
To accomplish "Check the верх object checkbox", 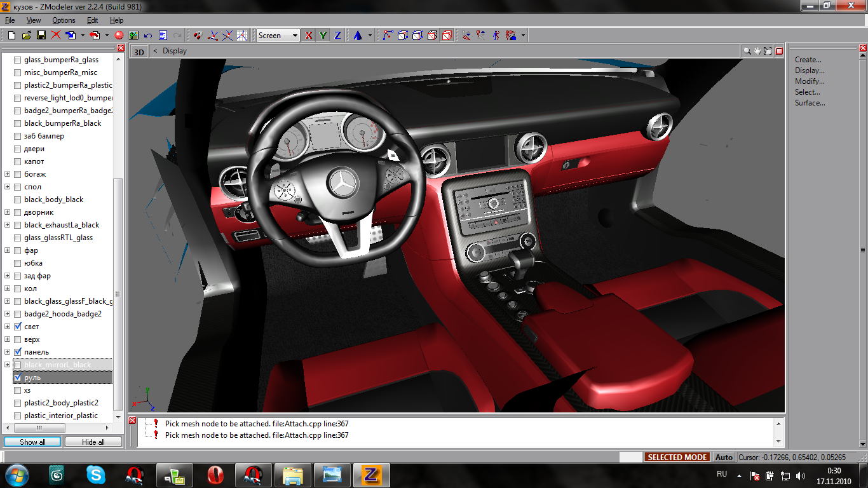I will pyautogui.click(x=18, y=339).
